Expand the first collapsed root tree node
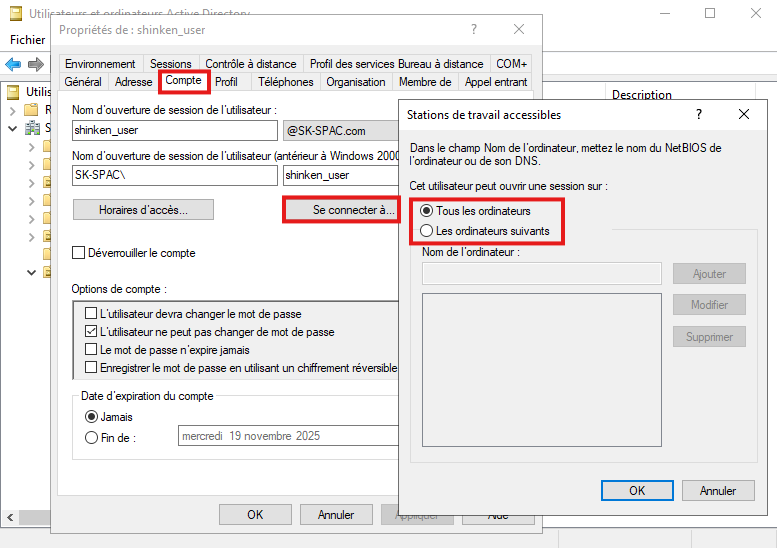 [13, 110]
